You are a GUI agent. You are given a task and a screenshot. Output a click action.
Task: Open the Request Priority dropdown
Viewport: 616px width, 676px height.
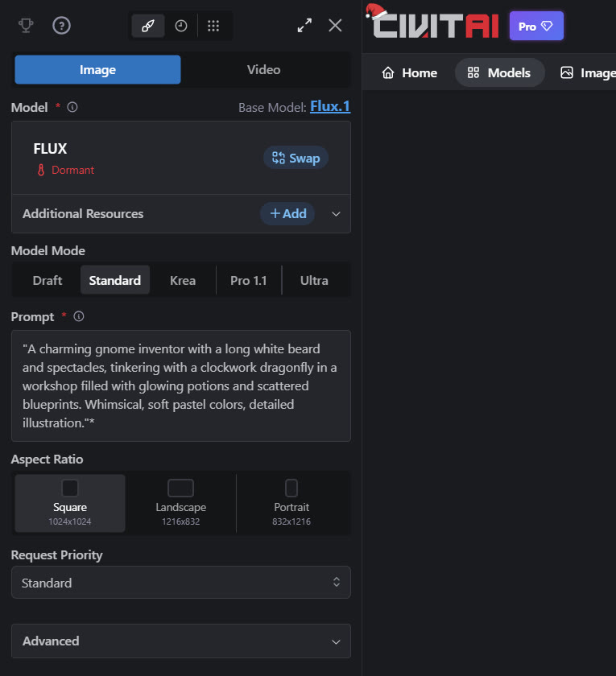pyautogui.click(x=181, y=583)
